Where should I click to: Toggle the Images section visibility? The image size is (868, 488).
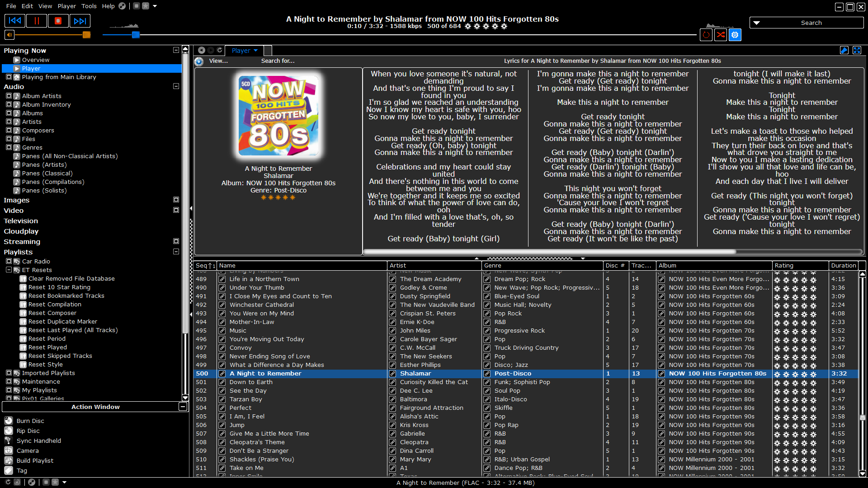tap(176, 200)
